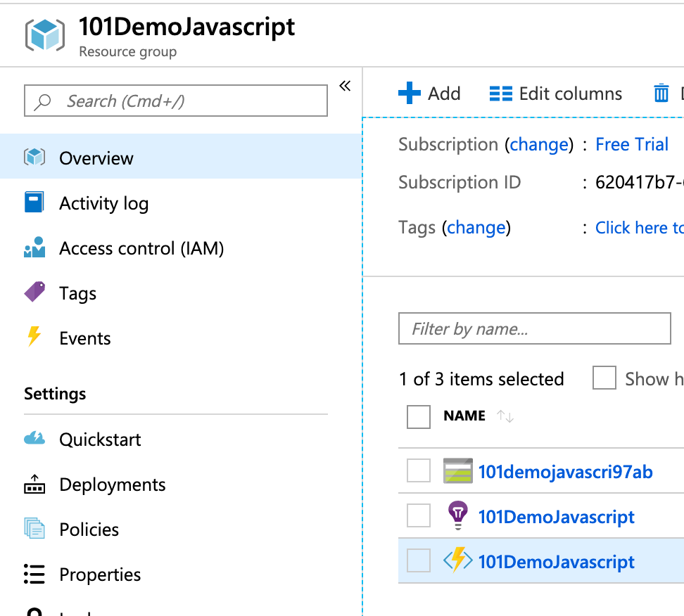Screen dimensions: 684x616
Task: Click the Subscription change link
Action: coord(539,144)
